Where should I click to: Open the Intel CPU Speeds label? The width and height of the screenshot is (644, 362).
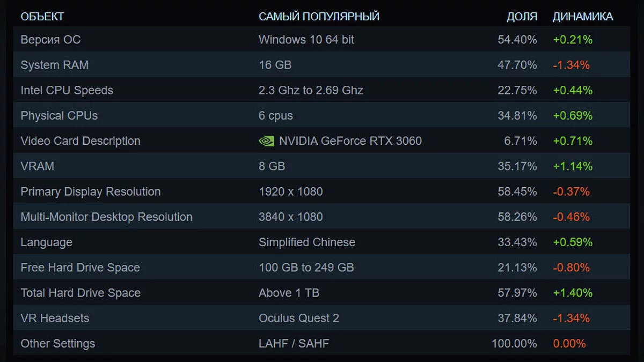67,90
